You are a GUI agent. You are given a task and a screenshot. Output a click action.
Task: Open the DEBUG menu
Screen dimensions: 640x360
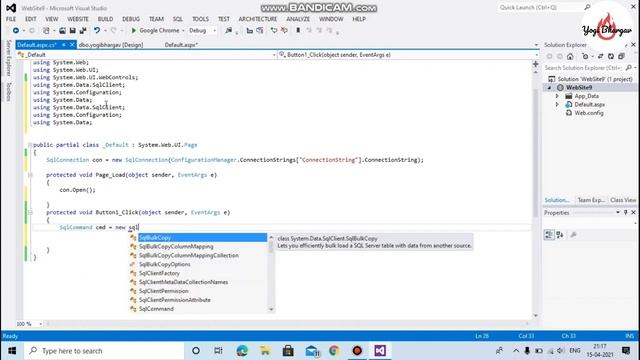point(131,19)
